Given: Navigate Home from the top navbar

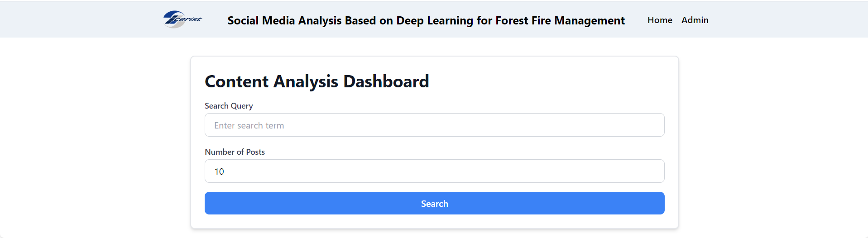Looking at the screenshot, I should coord(659,20).
